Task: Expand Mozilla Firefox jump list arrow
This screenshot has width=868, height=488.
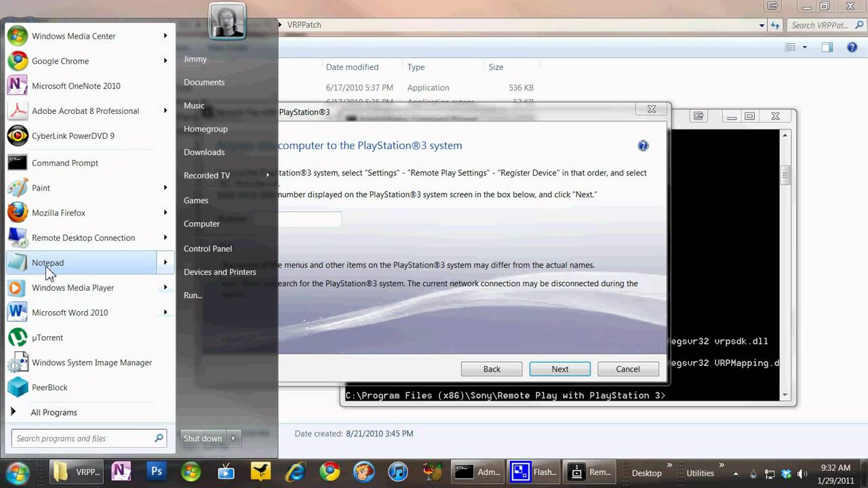Action: pos(165,213)
